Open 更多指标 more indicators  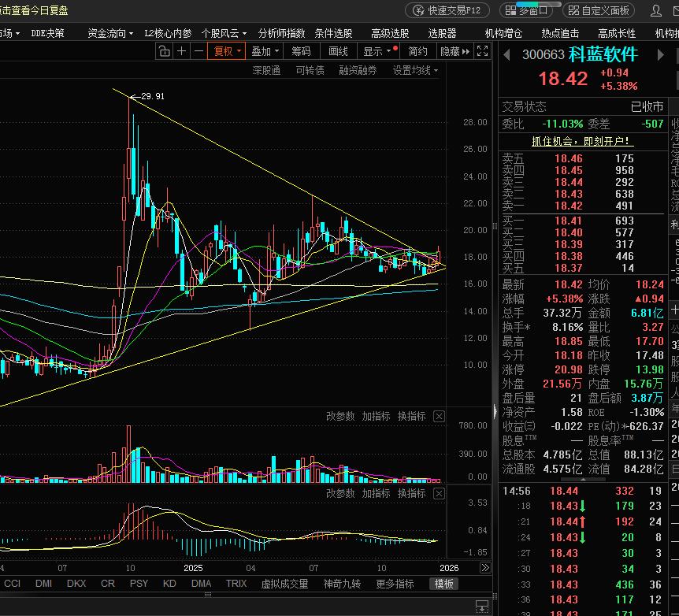click(395, 584)
